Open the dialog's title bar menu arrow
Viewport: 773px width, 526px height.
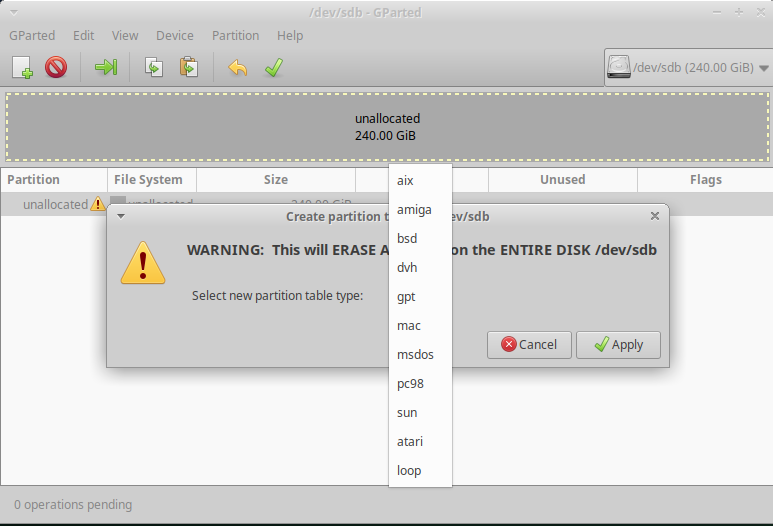click(121, 216)
